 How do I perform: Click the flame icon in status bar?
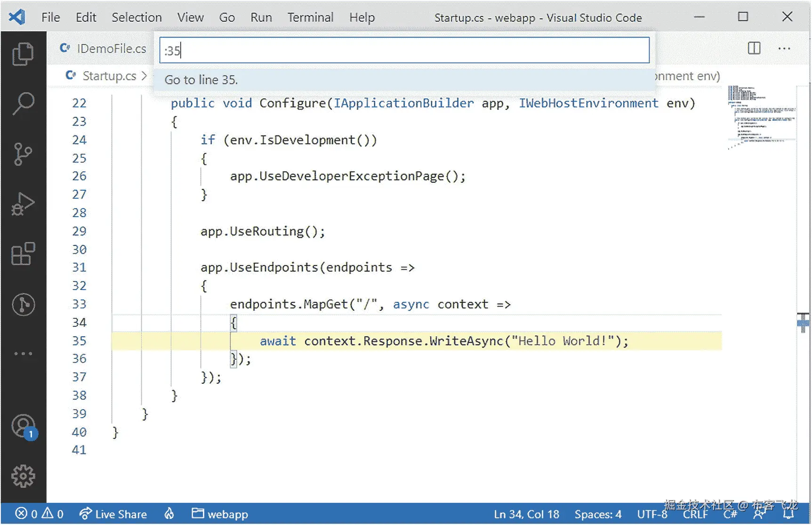(x=169, y=514)
